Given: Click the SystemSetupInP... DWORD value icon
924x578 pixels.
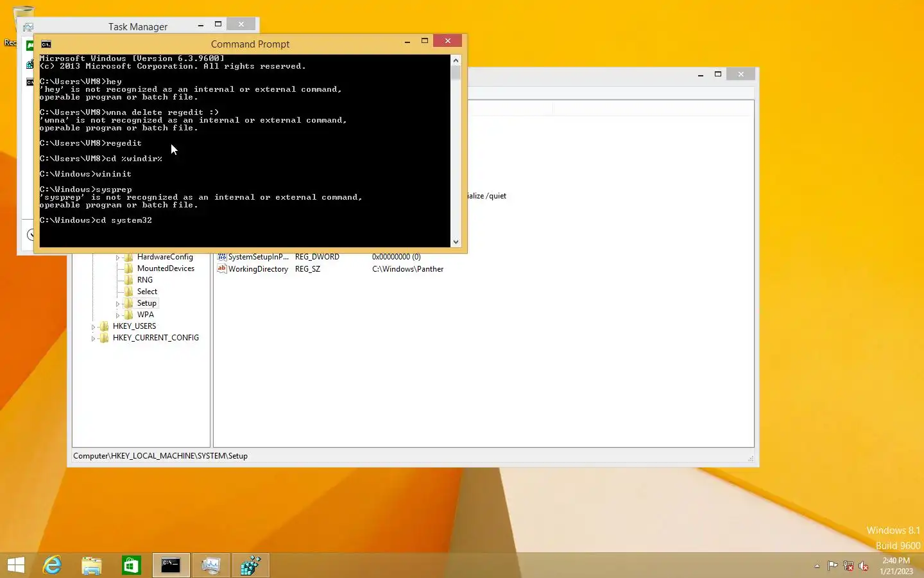Looking at the screenshot, I should (x=222, y=257).
